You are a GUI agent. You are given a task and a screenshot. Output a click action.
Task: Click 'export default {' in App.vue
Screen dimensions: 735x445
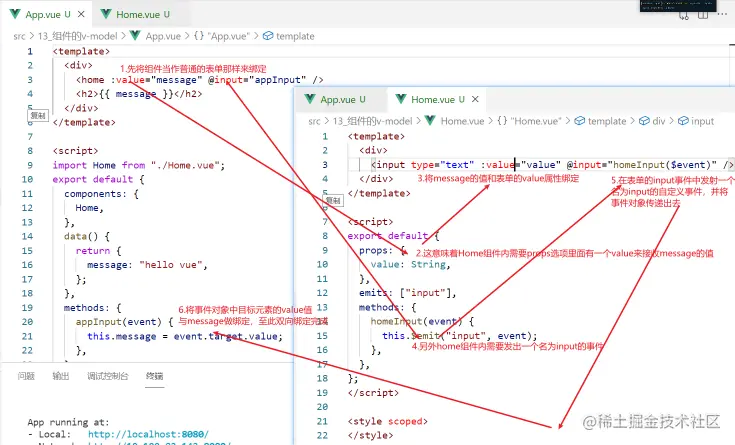[98, 179]
